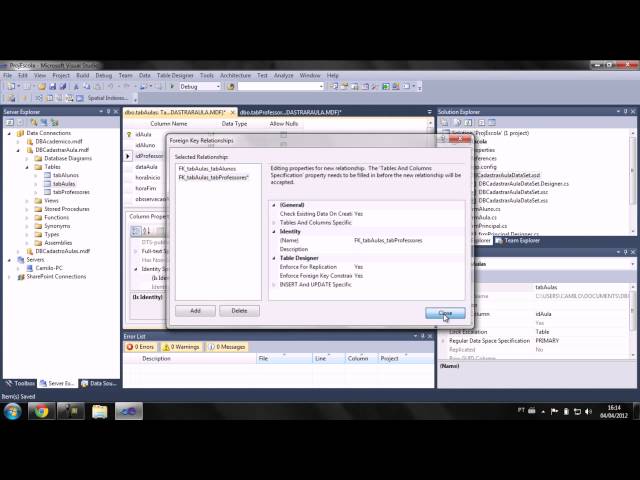This screenshot has width=640, height=480.
Task: Open File Explorer from taskbar
Action: click(100, 411)
